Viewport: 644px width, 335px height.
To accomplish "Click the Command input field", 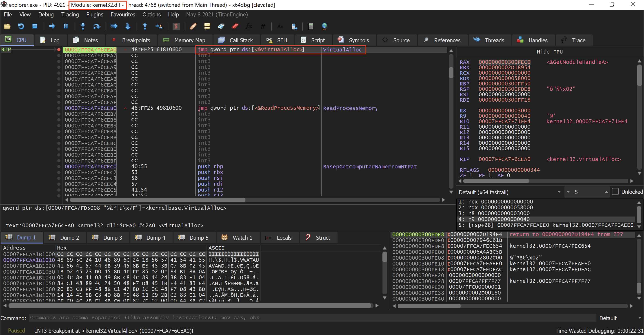I will (x=313, y=317).
